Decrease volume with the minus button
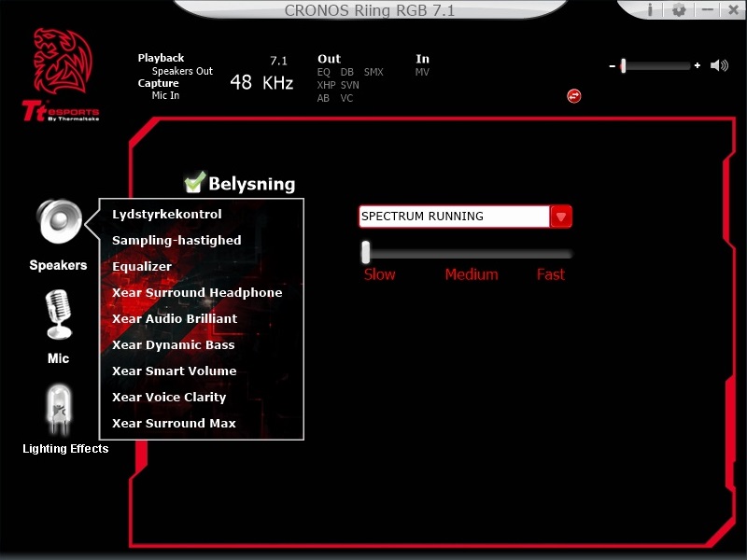The height and width of the screenshot is (560, 747). coord(613,66)
